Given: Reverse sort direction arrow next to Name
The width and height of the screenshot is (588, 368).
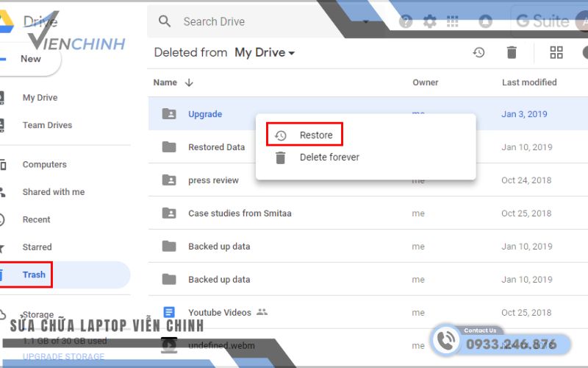Looking at the screenshot, I should click(x=189, y=82).
